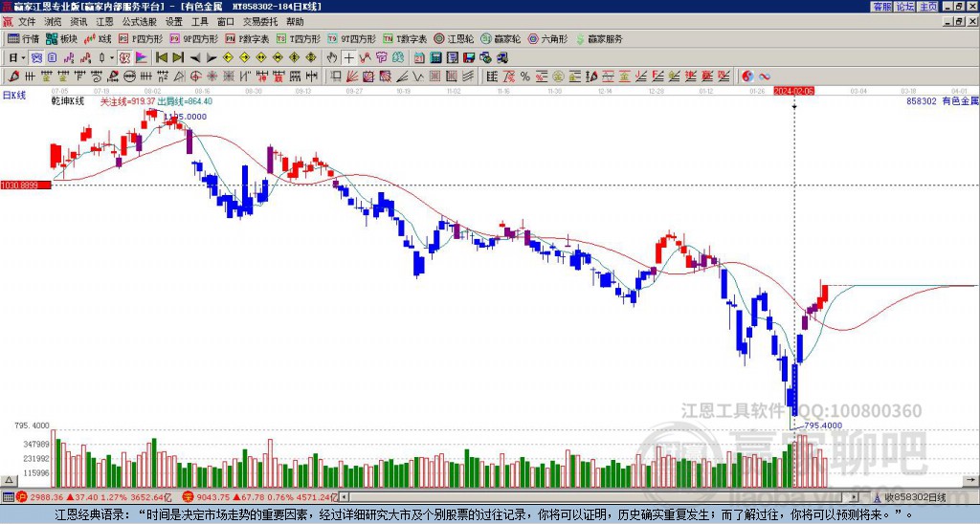980x524 pixels.
Task: Open the 帮助 menu
Action: point(295,22)
